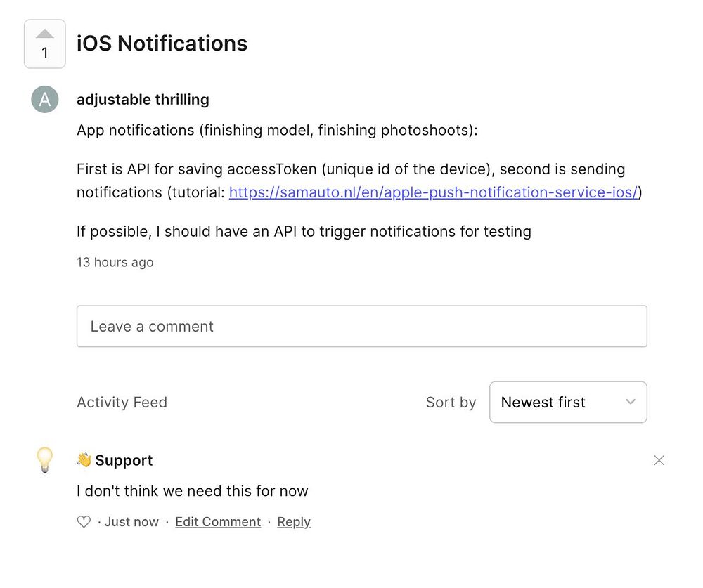Select the author name 'adjustable thrilling'
Screen dimensions: 703x588
click(x=143, y=100)
